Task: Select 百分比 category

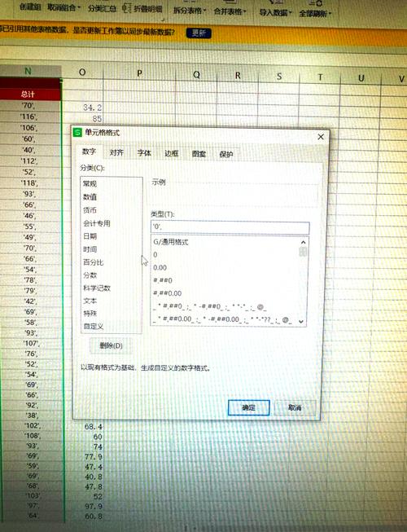Action: pos(112,262)
